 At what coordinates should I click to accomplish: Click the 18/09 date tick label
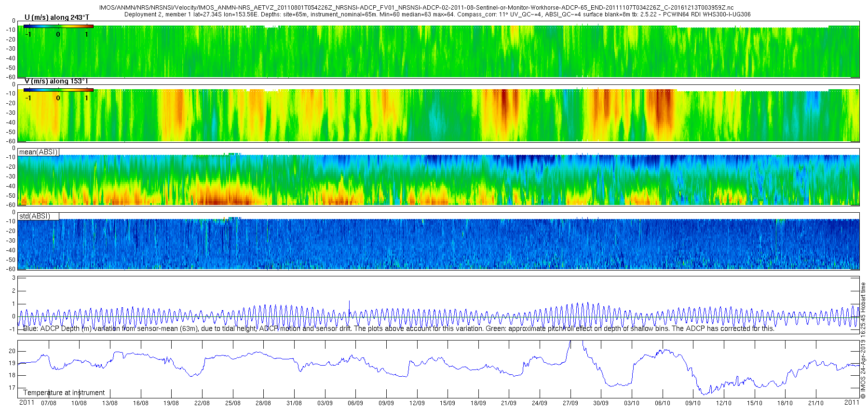478,403
